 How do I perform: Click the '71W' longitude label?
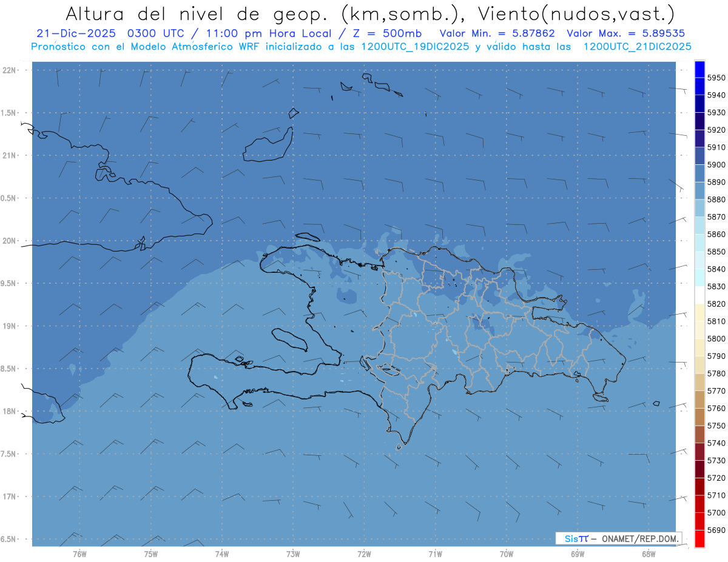pyautogui.click(x=435, y=554)
